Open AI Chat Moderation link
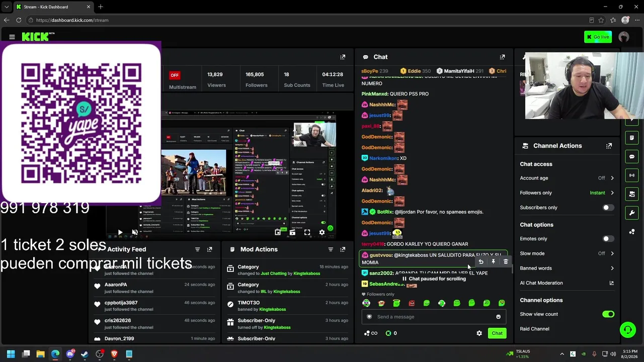Screen dimensions: 644x362 567,283
